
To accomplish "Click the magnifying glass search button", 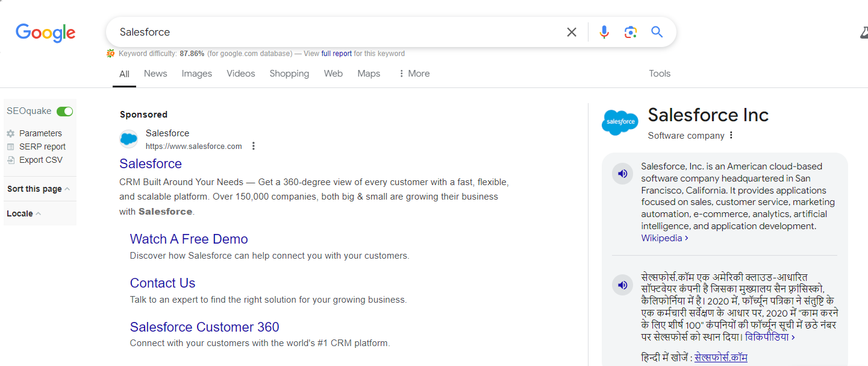I will click(x=657, y=32).
